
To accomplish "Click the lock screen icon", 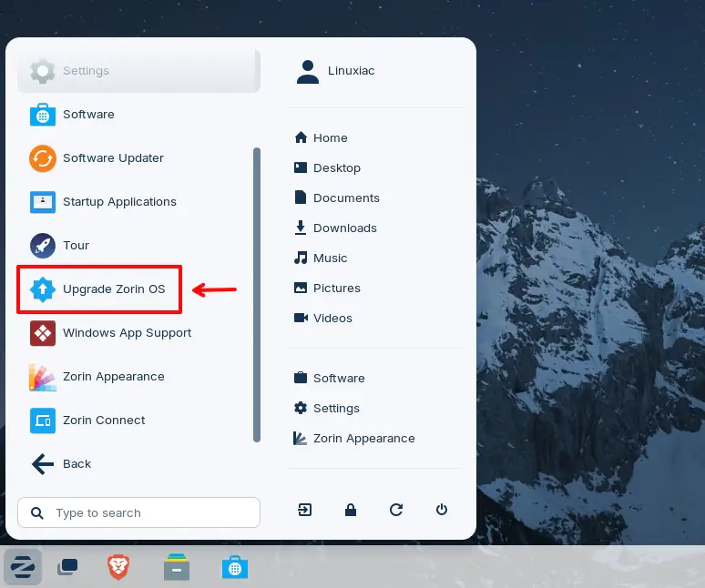I will point(351,511).
